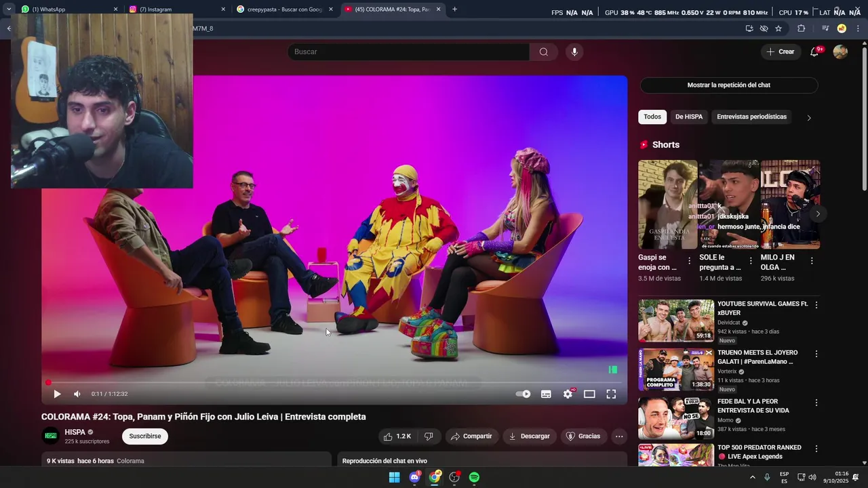Show more filter chips arrow

809,117
